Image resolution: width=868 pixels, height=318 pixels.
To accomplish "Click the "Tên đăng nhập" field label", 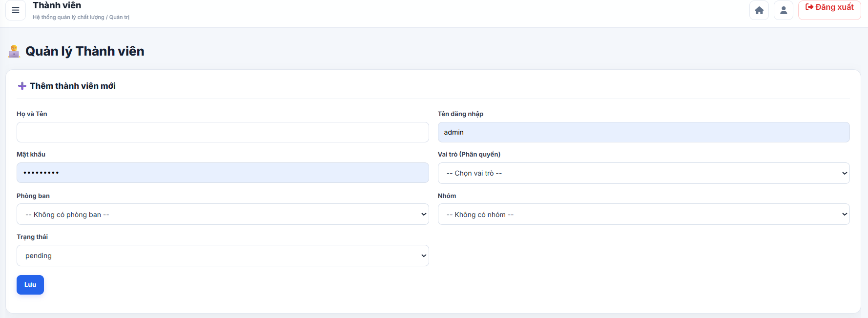I will coord(460,114).
